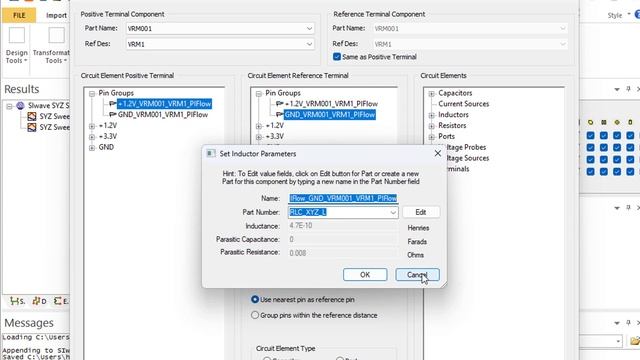Select Use nearest pin as reference pin
This screenshot has width=640, height=360.
255,300
